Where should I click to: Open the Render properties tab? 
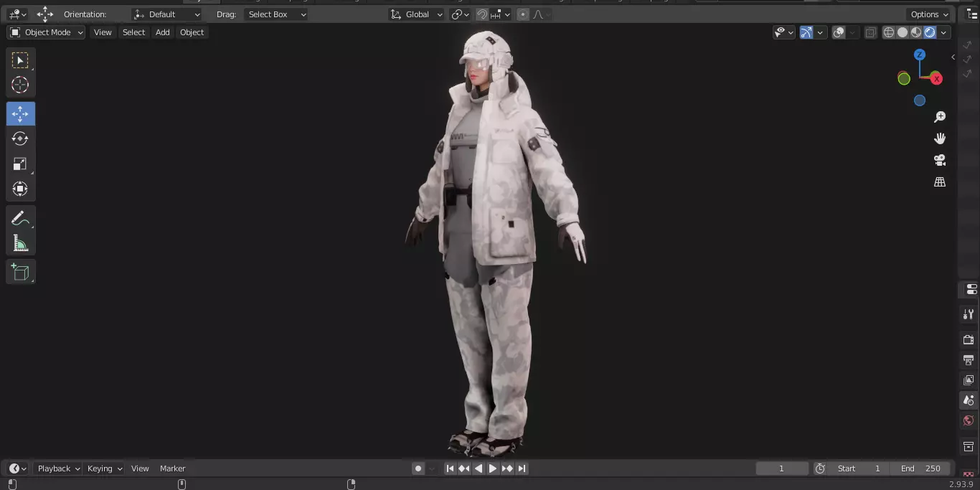click(969, 339)
